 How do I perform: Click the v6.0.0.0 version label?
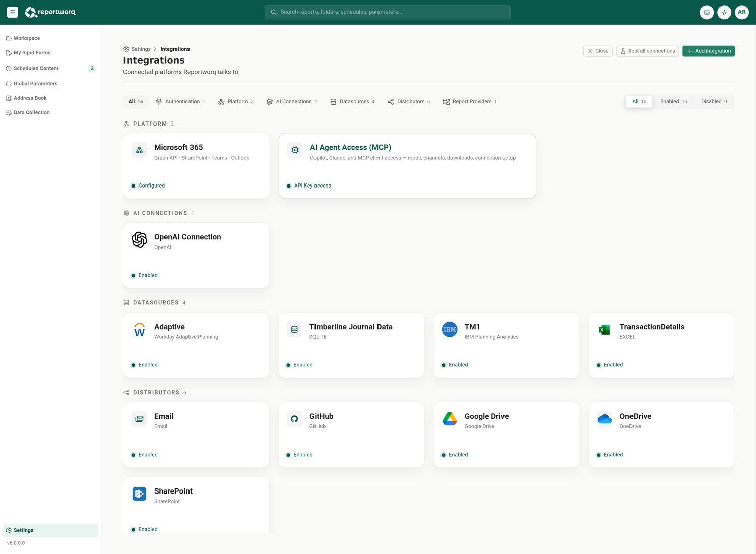[x=16, y=543]
